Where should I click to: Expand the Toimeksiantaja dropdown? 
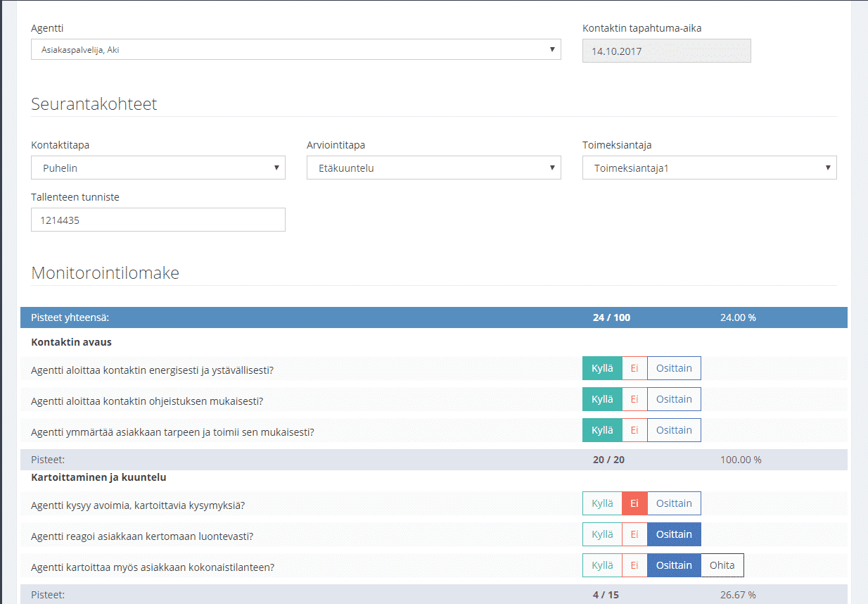click(x=709, y=168)
